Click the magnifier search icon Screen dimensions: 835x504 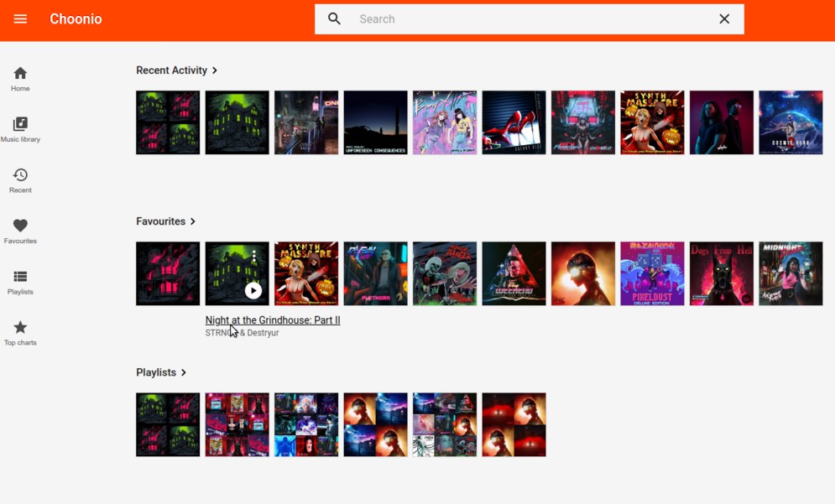coord(334,19)
